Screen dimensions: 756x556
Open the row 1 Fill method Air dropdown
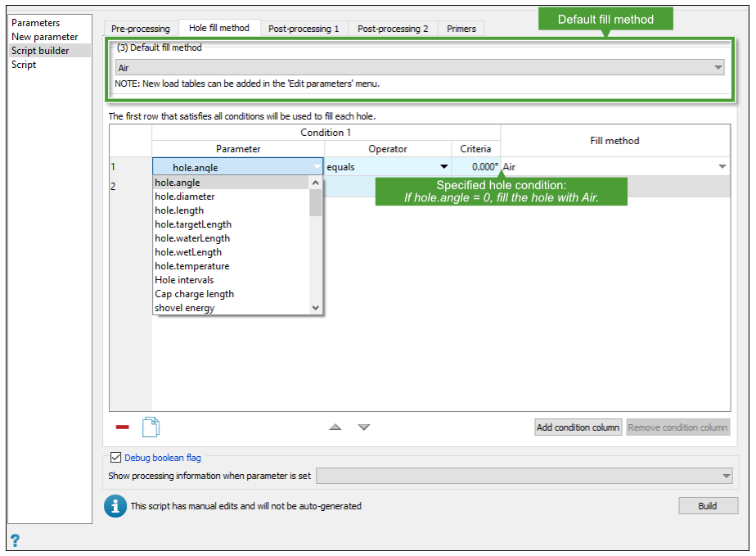click(x=614, y=167)
